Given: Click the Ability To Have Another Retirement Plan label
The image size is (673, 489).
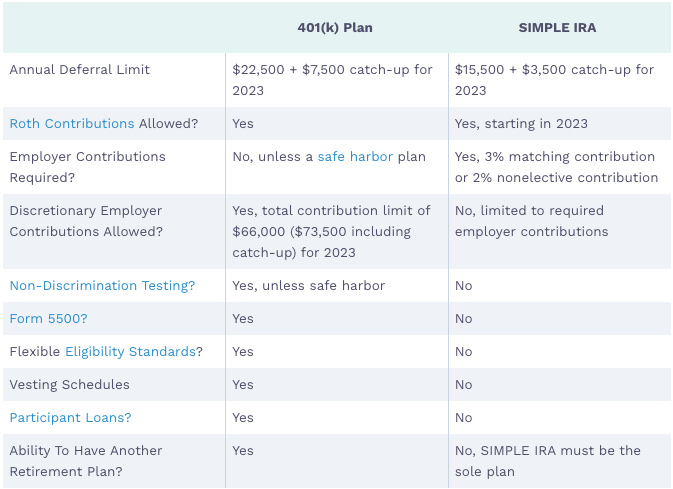Looking at the screenshot, I should click(x=86, y=461).
